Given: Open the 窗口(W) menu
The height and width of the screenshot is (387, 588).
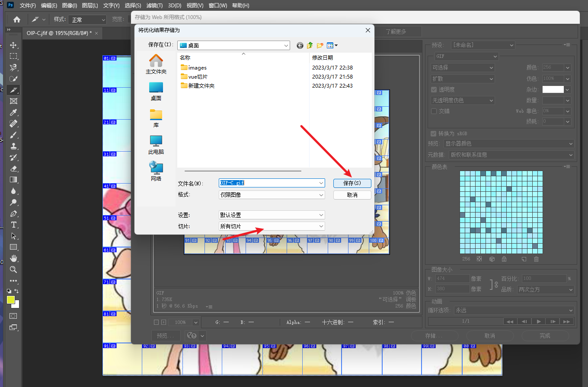Looking at the screenshot, I should click(x=218, y=6).
